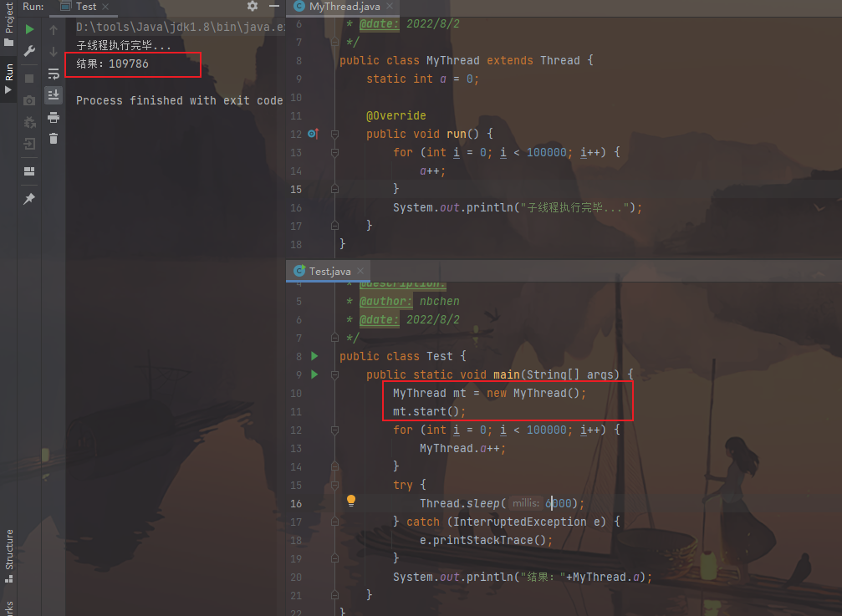The image size is (842, 616).
Task: Toggle scroll to end of console
Action: (x=54, y=95)
